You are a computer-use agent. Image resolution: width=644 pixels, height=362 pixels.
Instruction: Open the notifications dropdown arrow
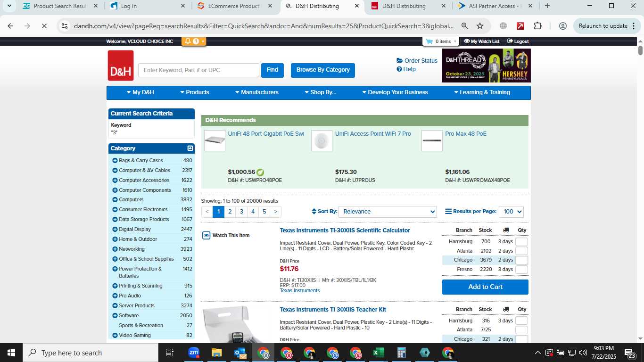[x=203, y=41]
